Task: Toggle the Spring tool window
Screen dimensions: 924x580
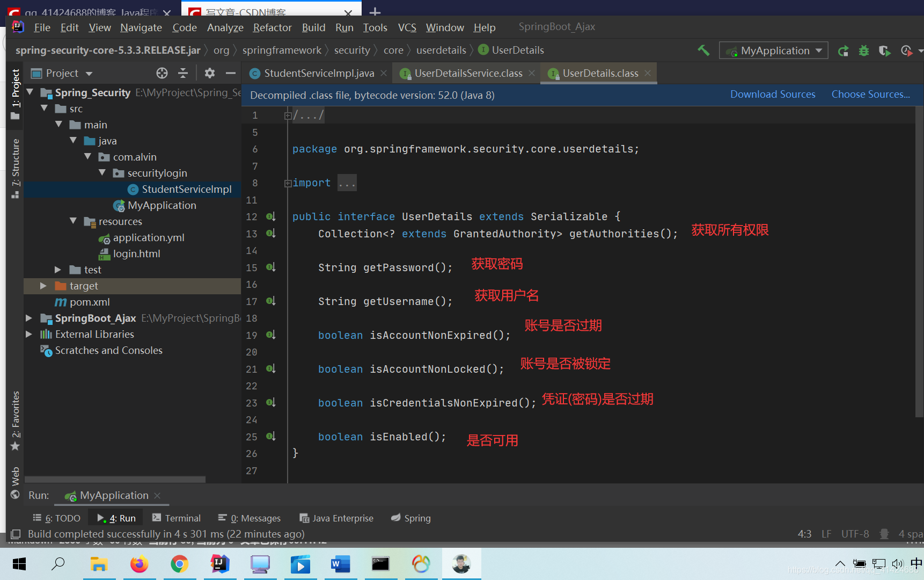Action: (411, 518)
